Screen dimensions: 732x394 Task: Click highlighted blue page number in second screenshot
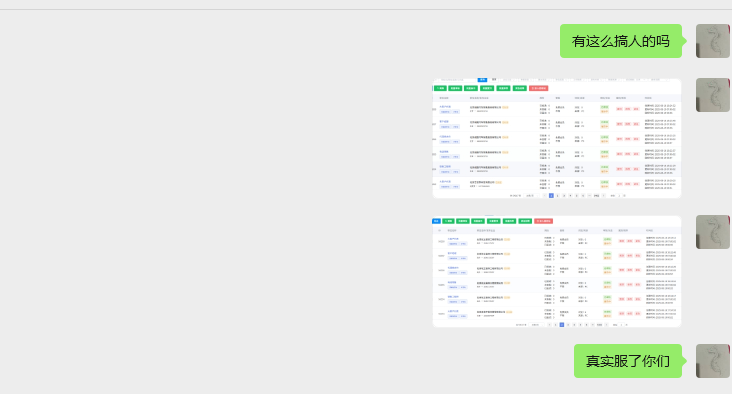tap(562, 324)
